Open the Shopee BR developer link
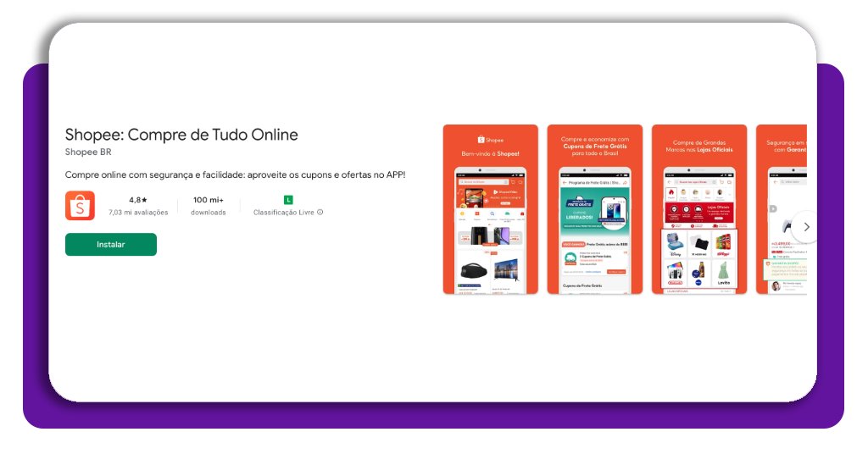 point(88,152)
